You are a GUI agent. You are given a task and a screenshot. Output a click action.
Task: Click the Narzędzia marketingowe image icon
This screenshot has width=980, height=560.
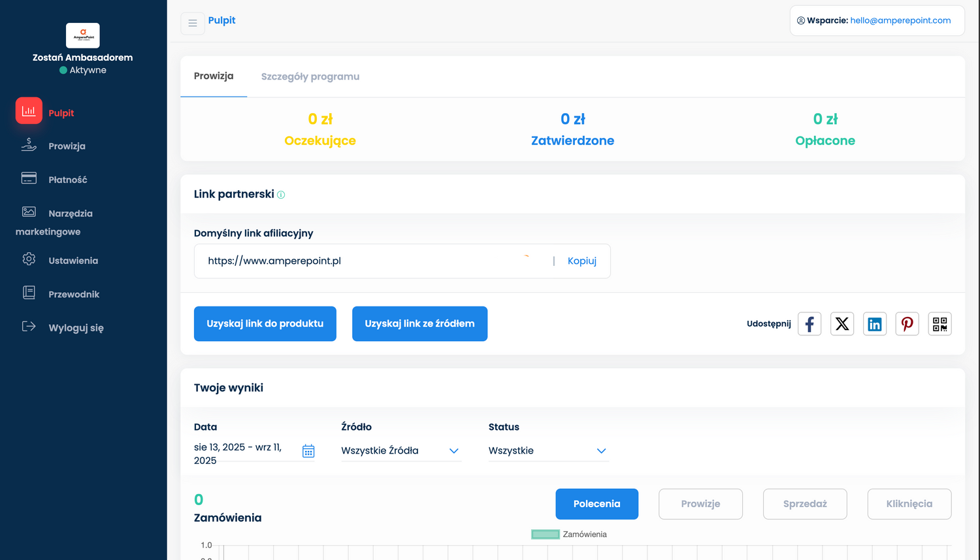tap(29, 212)
